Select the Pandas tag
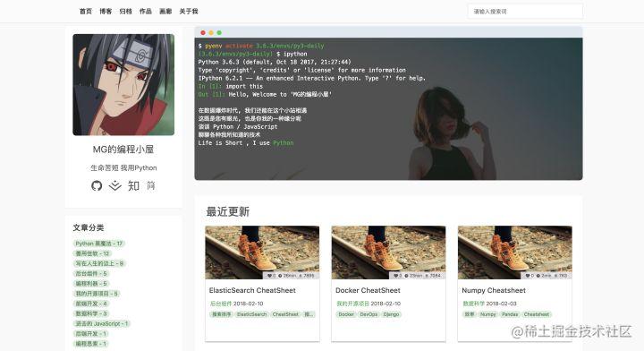Screen dimensions: 644x351 (x=510, y=314)
